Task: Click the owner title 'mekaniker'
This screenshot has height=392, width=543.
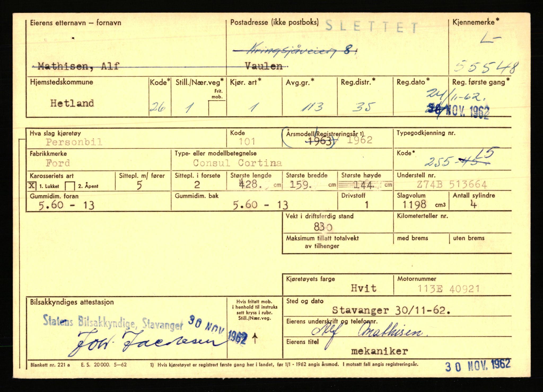Action: click(x=379, y=351)
